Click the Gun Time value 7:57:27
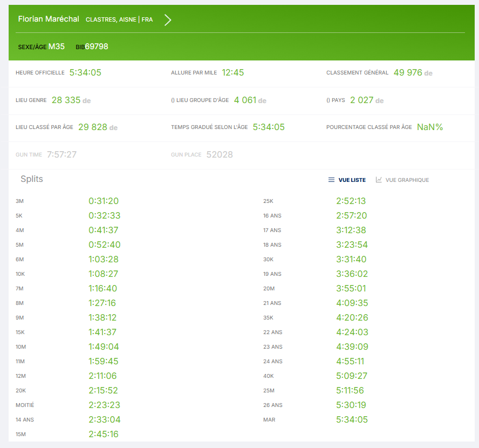This screenshot has height=448, width=479. tap(61, 154)
